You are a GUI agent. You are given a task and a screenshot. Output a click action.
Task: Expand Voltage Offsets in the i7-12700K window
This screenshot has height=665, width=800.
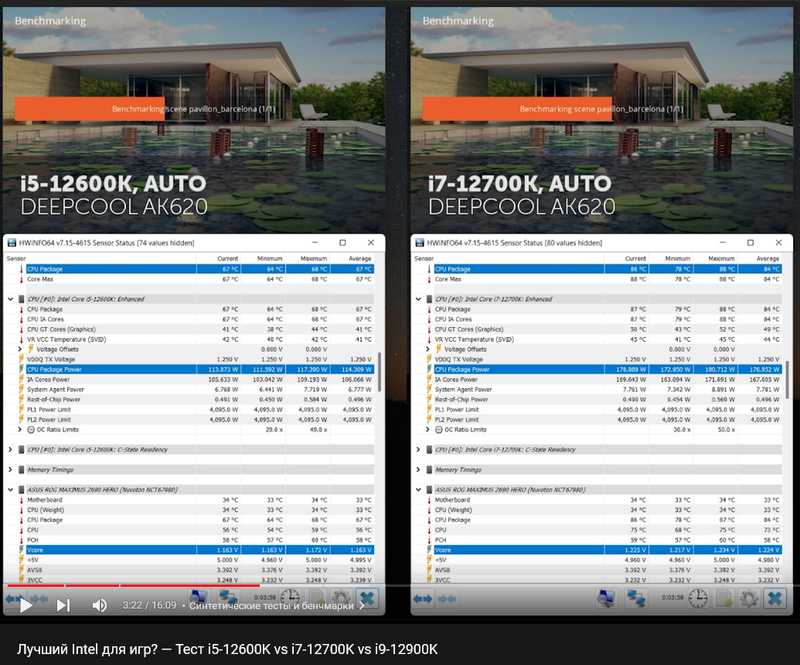pyautogui.click(x=428, y=349)
